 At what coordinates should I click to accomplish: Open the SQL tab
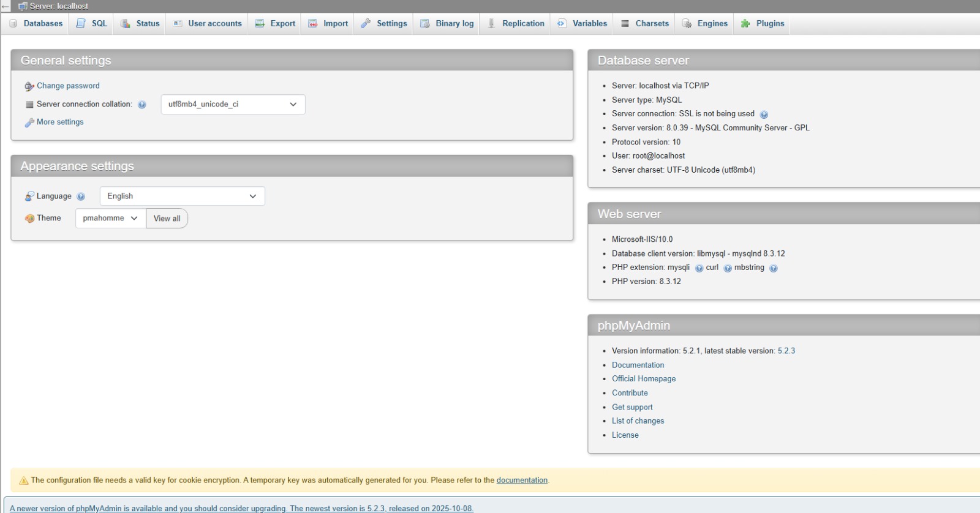[x=91, y=23]
